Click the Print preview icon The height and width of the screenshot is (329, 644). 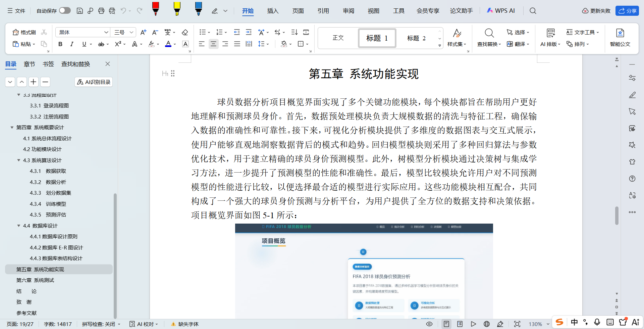112,11
